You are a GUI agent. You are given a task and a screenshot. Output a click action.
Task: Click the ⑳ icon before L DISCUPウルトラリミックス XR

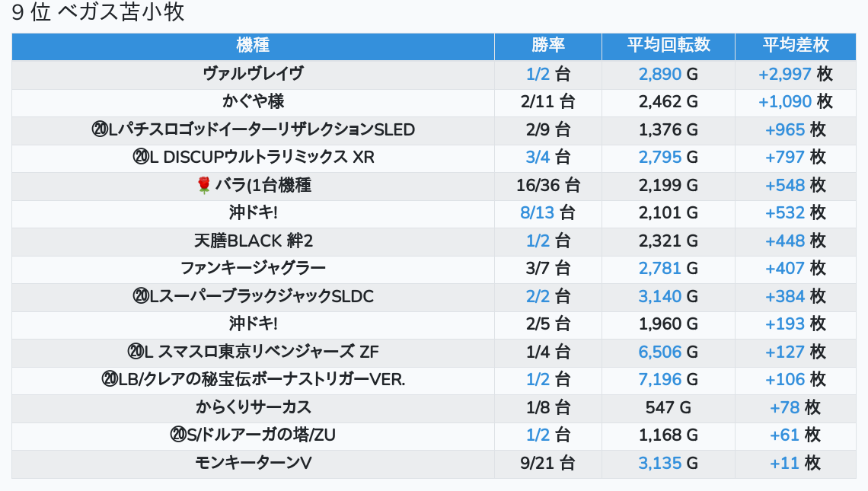point(141,158)
